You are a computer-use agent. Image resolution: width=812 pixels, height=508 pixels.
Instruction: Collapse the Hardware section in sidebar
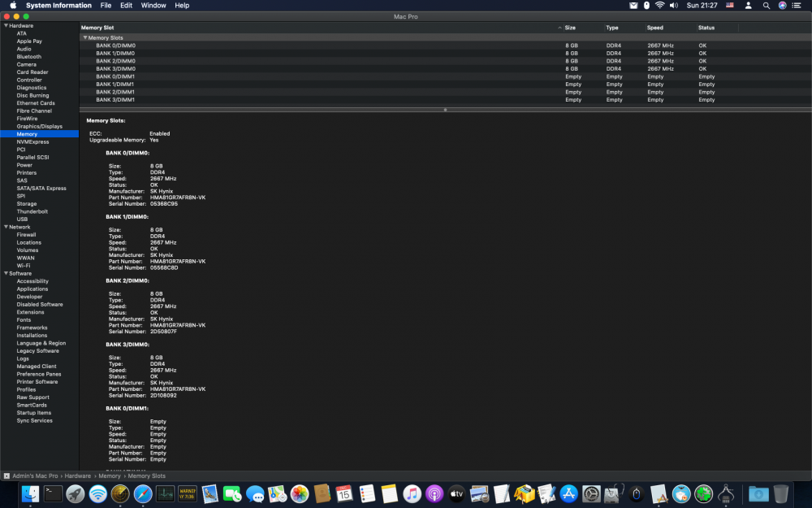click(x=6, y=25)
